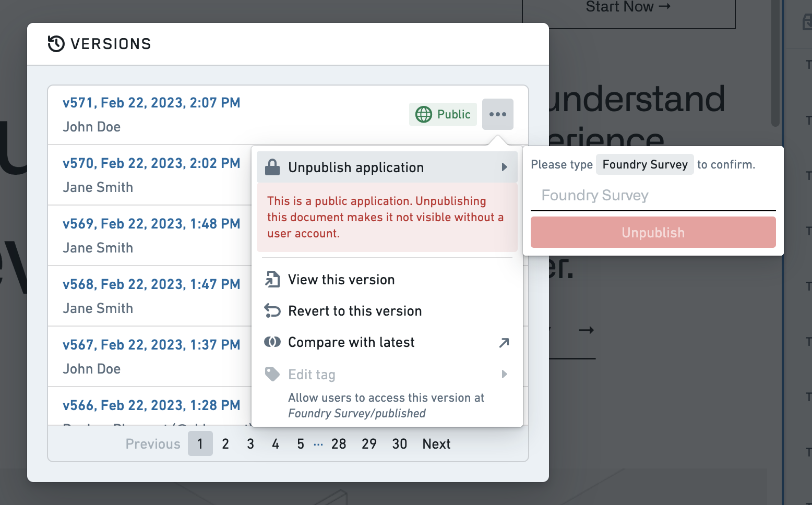
Task: Open version v569, Feb 22, 1:48 PM
Action: (151, 224)
